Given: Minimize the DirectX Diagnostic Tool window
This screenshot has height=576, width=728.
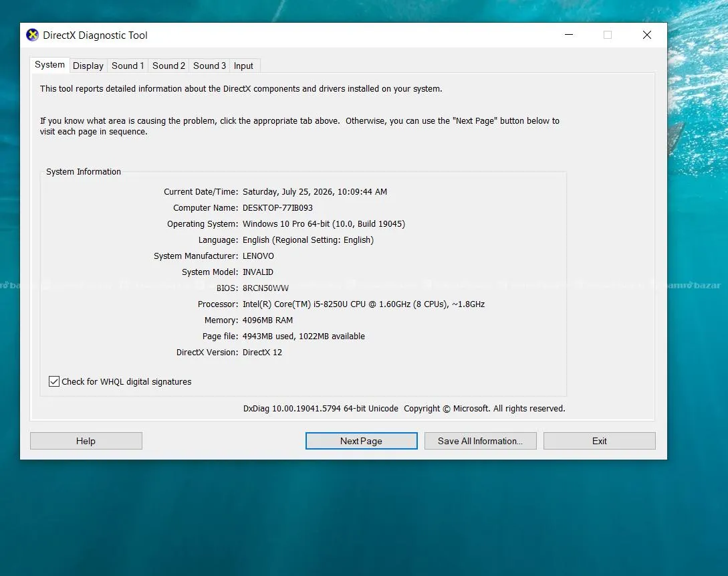Looking at the screenshot, I should point(569,35).
